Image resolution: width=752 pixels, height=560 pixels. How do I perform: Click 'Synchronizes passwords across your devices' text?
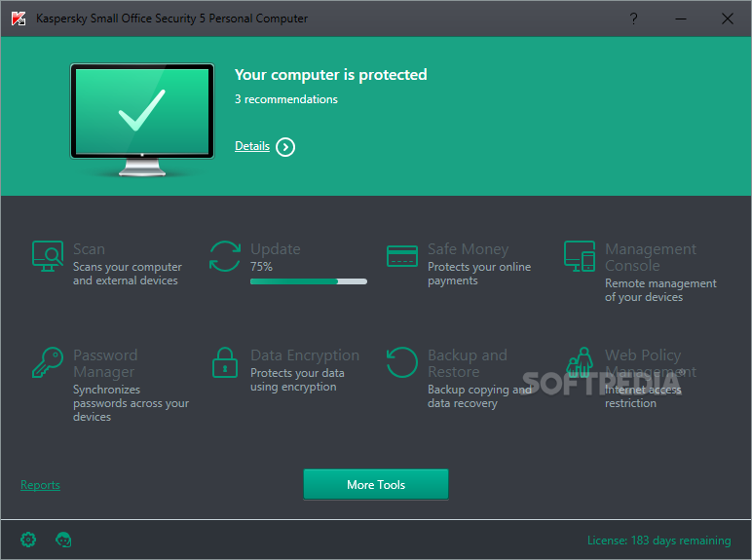coord(131,403)
